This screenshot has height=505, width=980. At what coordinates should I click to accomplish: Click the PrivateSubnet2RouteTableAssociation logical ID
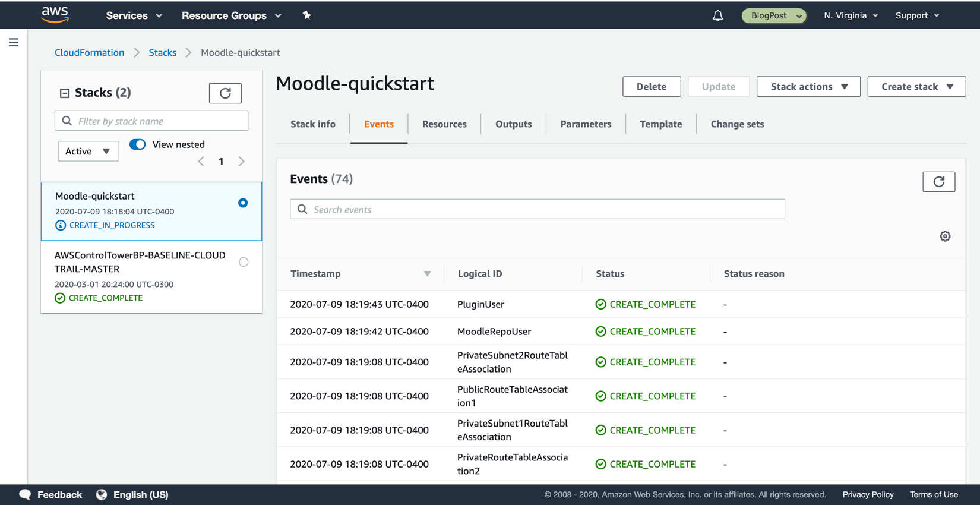tap(513, 362)
